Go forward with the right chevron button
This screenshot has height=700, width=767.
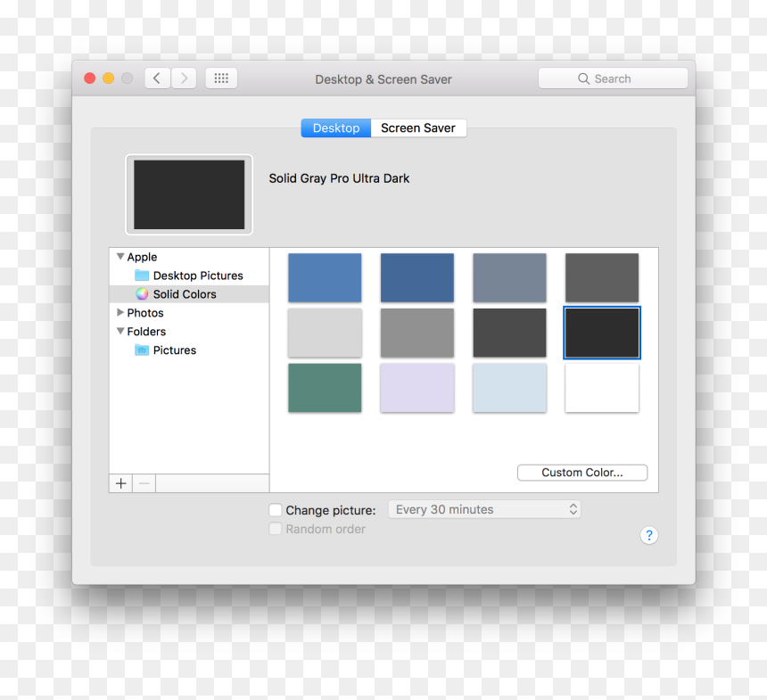pos(184,78)
